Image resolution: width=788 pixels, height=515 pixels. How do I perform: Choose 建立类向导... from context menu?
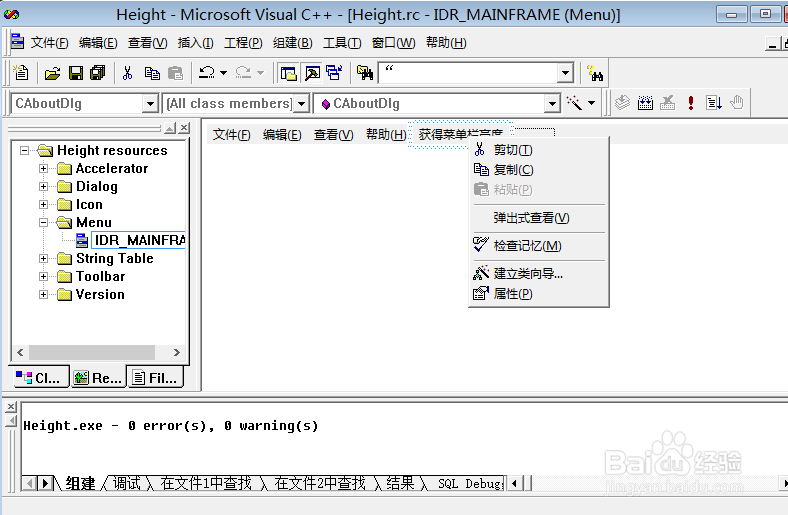click(x=539, y=273)
